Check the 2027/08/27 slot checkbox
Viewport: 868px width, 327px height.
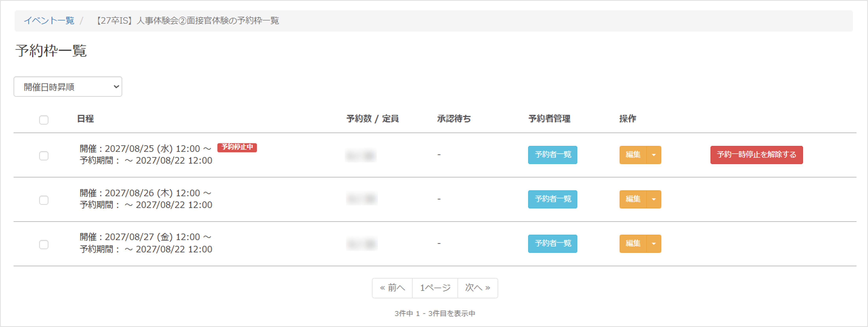pos(44,244)
